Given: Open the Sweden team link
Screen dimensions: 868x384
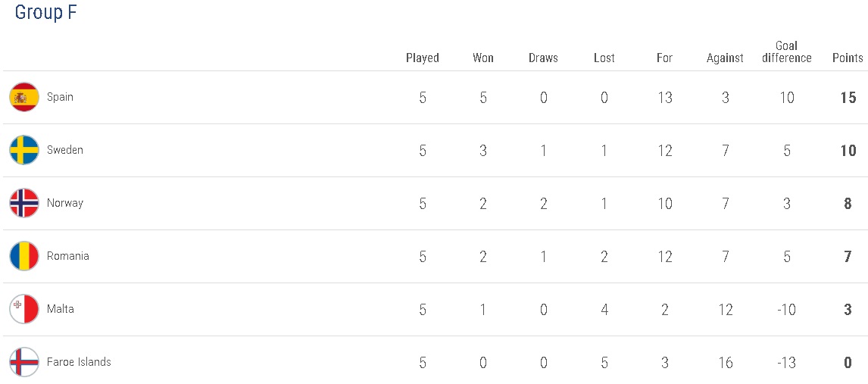Looking at the screenshot, I should [65, 150].
